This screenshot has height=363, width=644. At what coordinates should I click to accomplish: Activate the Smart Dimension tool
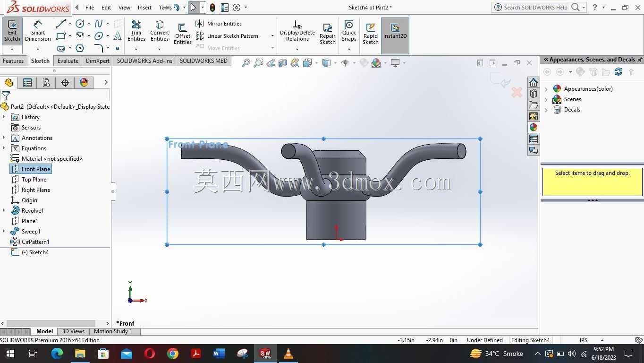coord(38,31)
